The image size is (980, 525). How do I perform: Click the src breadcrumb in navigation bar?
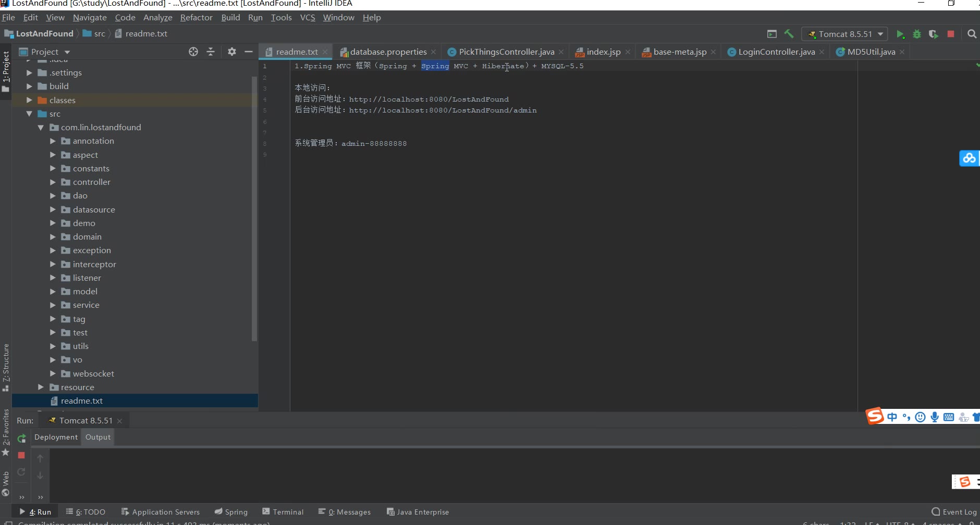point(94,33)
